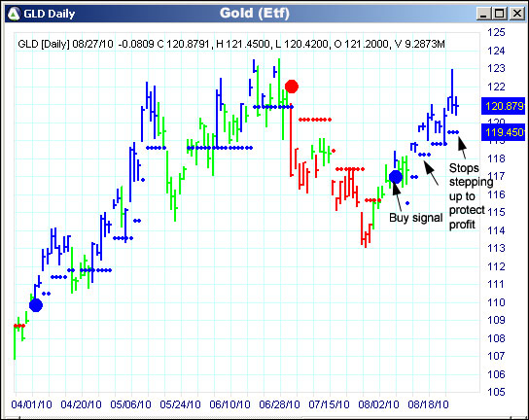
Task: Click the 109 price axis label
Action: coord(496,320)
